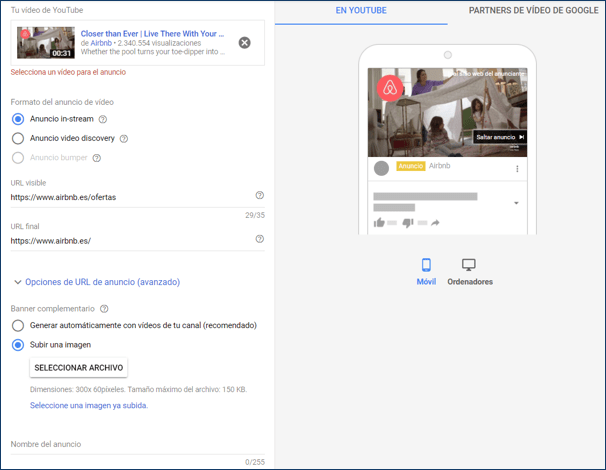Open the EN YOUTUBE tab

pyautogui.click(x=361, y=11)
